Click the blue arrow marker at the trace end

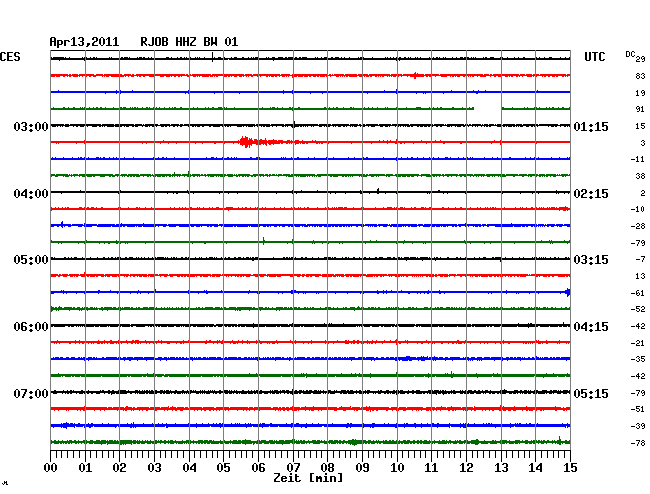click(568, 293)
